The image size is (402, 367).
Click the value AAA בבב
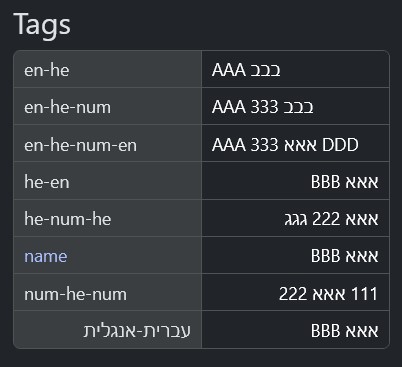click(246, 70)
